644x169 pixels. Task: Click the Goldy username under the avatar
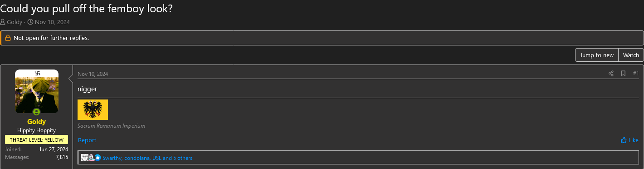(36, 122)
